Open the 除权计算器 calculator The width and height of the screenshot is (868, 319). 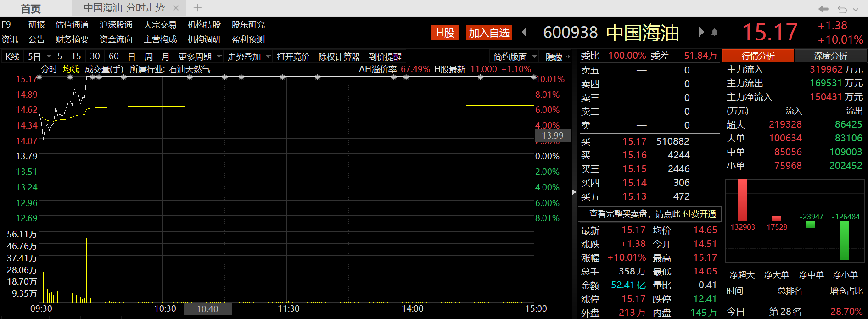pos(339,56)
